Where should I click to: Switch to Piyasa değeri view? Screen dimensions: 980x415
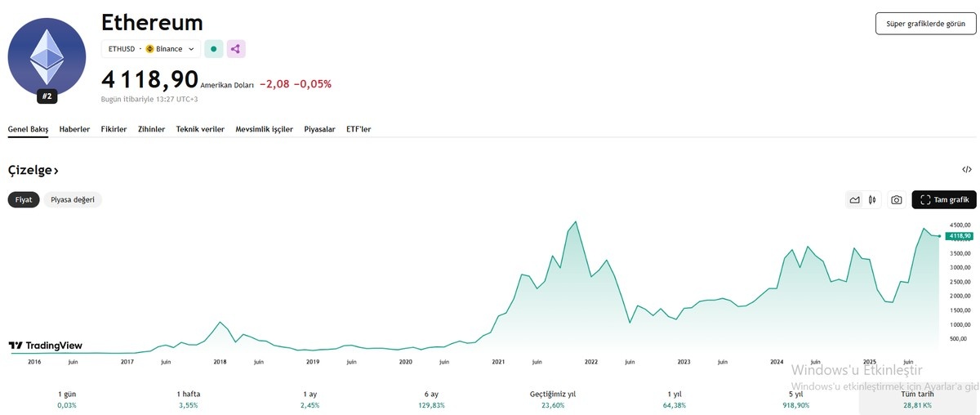(73, 200)
